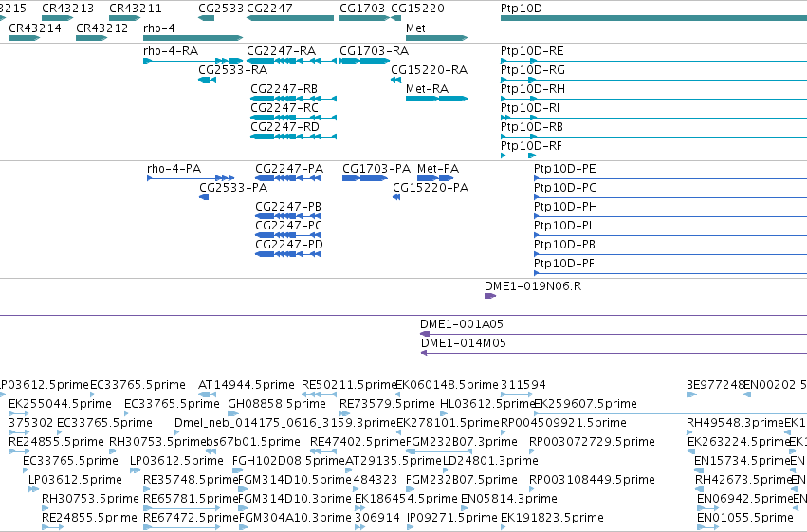Screen dimensions: 807x532
Task: Open the RP003108449.5prime EST label
Action: tap(593, 479)
